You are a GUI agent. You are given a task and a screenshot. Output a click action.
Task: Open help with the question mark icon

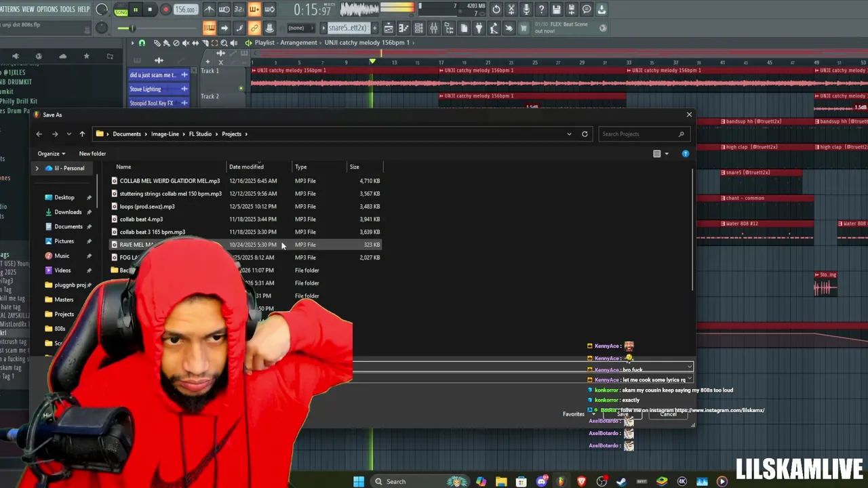(541, 9)
